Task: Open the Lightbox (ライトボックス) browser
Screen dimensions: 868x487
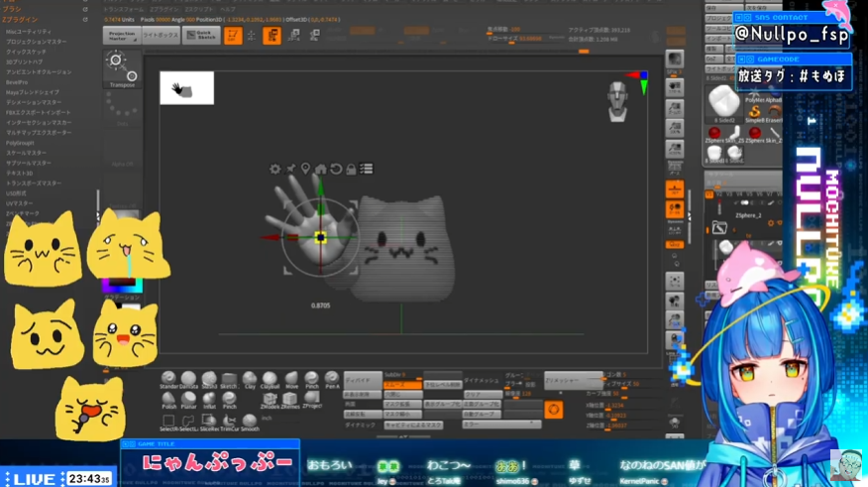Action: tap(160, 36)
